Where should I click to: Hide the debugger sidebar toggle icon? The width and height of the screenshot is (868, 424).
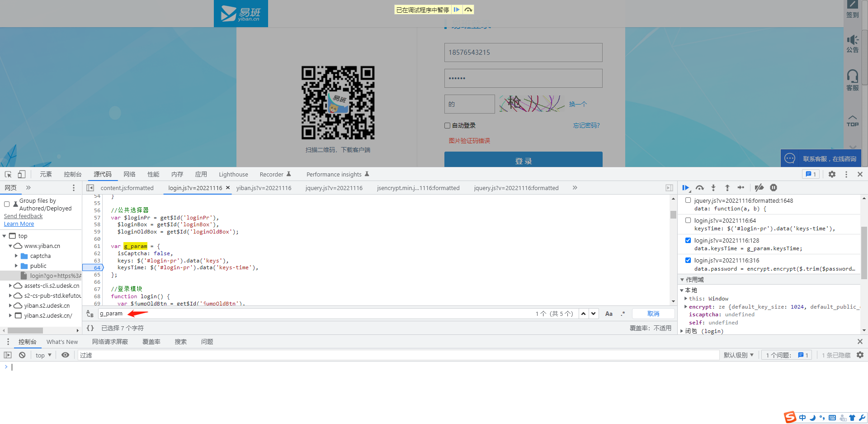coord(669,188)
